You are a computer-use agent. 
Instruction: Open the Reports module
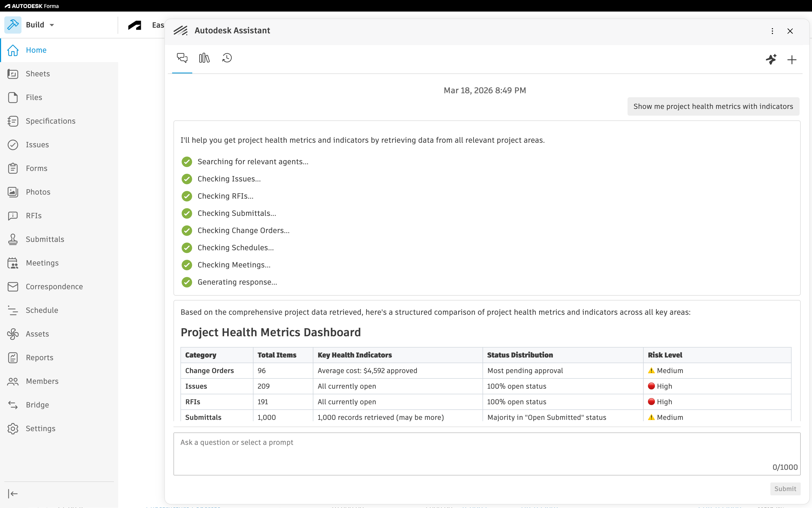tap(59, 357)
